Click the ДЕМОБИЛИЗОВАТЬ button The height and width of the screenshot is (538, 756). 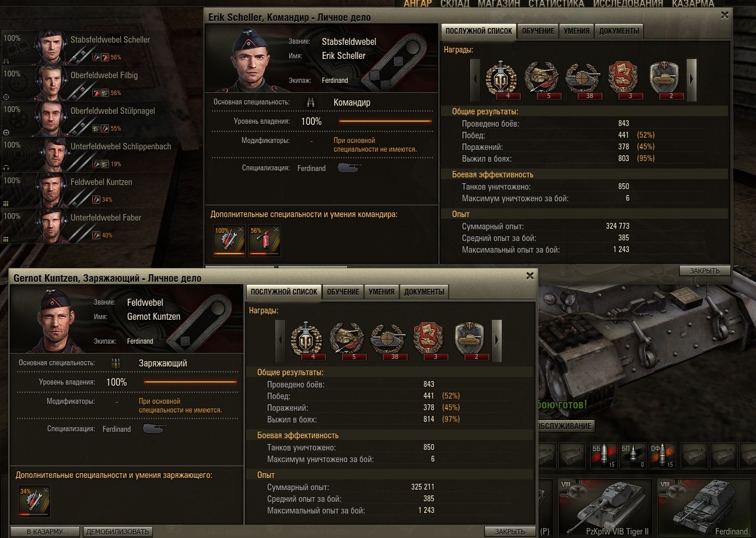(x=118, y=532)
